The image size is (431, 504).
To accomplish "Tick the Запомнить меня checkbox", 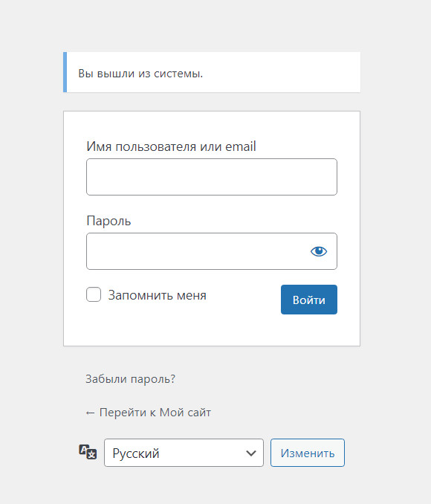I will [x=94, y=294].
